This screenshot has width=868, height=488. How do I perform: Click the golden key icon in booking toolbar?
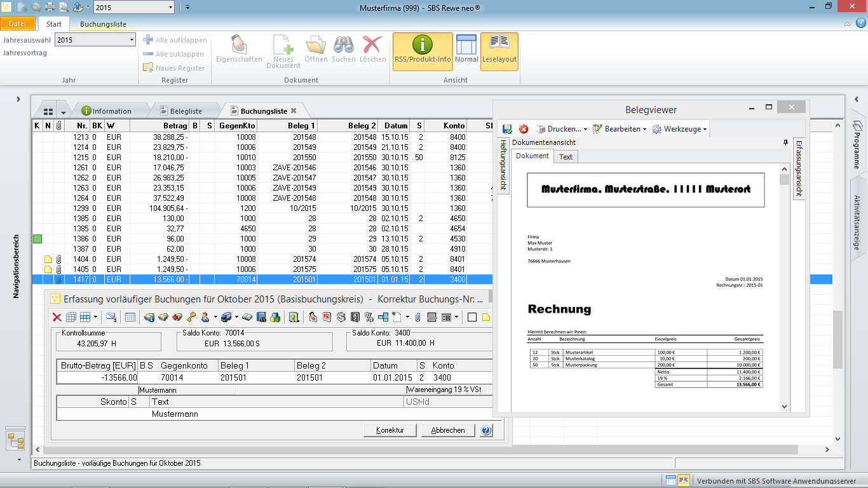click(x=191, y=317)
